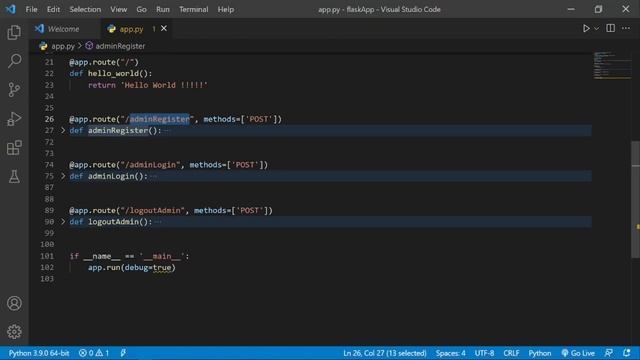Minimize the VS Code window
This screenshot has height=360, width=640.
[571, 9]
